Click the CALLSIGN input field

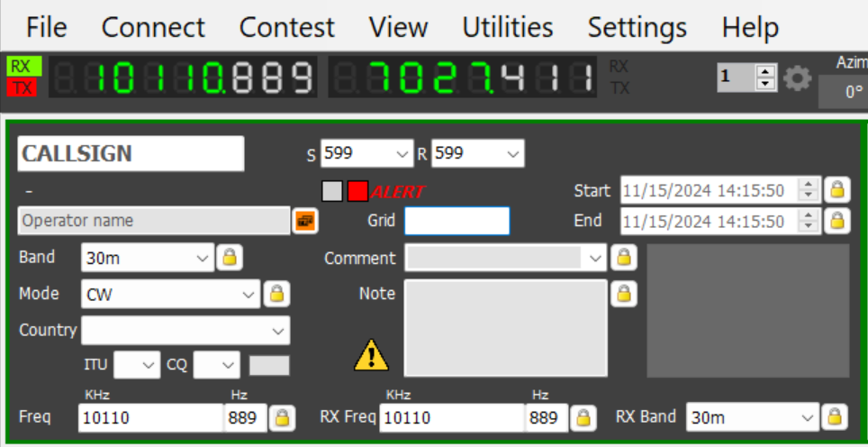coord(131,153)
